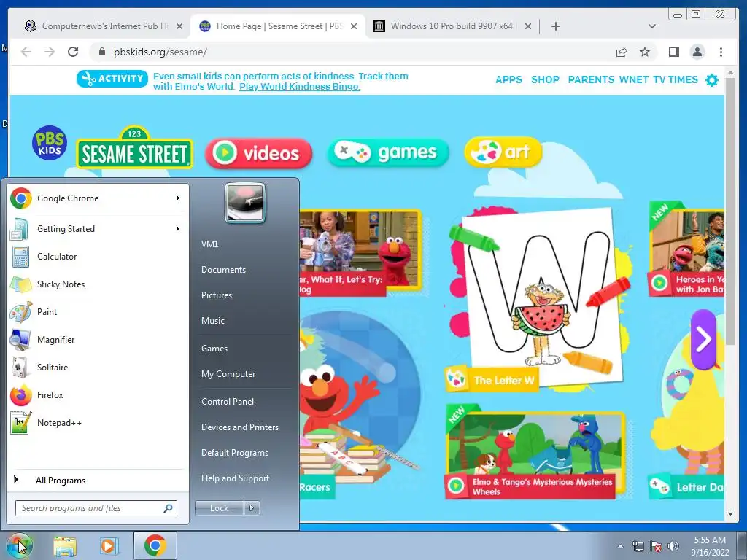Bookmark this page with star icon
Image resolution: width=747 pixels, height=560 pixels.
[x=645, y=52]
